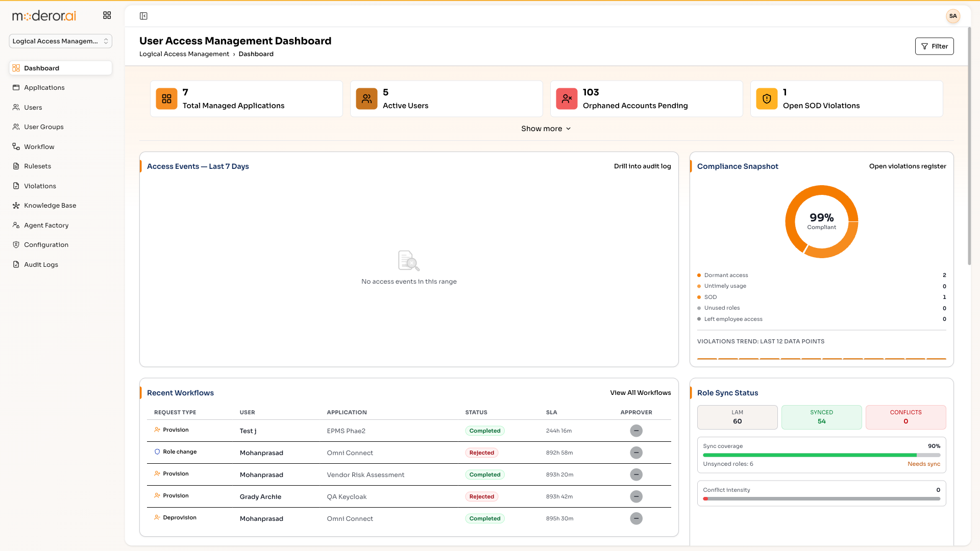Click View All Workflows link
This screenshot has width=980, height=551.
coord(641,393)
